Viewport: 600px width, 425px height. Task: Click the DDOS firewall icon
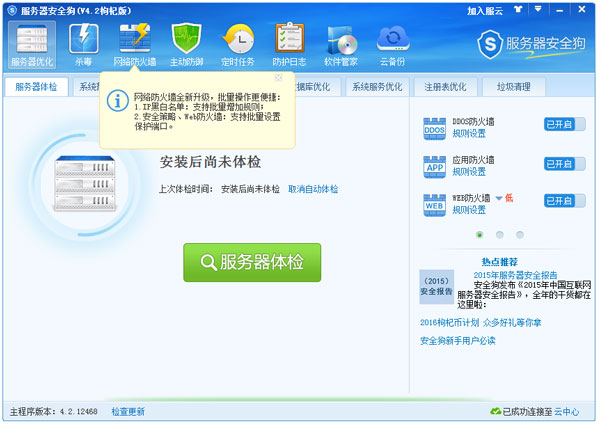click(434, 129)
